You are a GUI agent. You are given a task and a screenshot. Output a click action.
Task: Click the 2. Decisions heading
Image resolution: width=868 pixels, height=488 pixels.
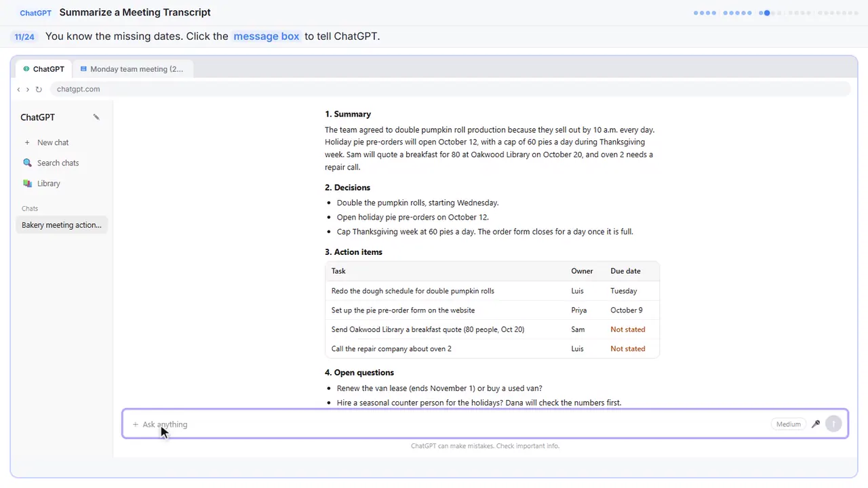(x=347, y=188)
